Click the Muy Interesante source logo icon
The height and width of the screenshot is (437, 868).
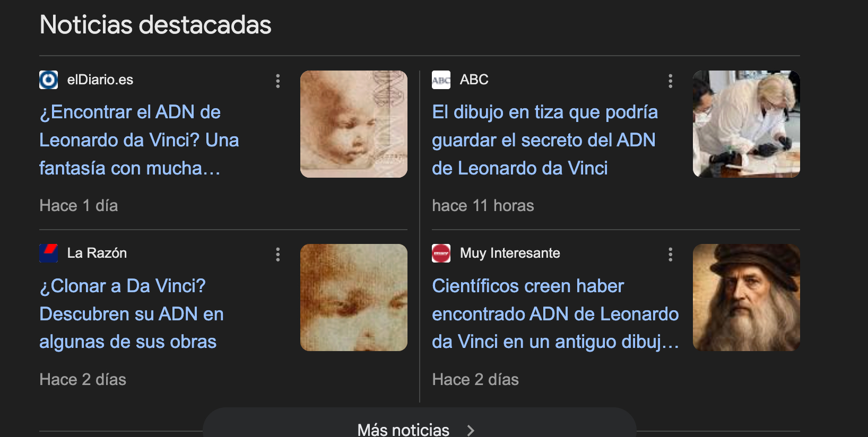pyautogui.click(x=441, y=254)
